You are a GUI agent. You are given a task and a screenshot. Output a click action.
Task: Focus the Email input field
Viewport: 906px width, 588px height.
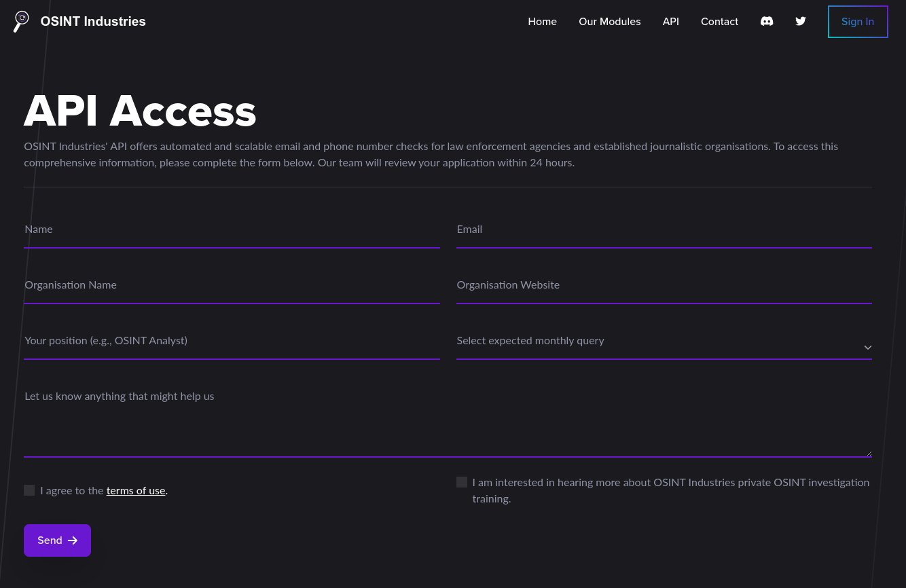(x=664, y=229)
